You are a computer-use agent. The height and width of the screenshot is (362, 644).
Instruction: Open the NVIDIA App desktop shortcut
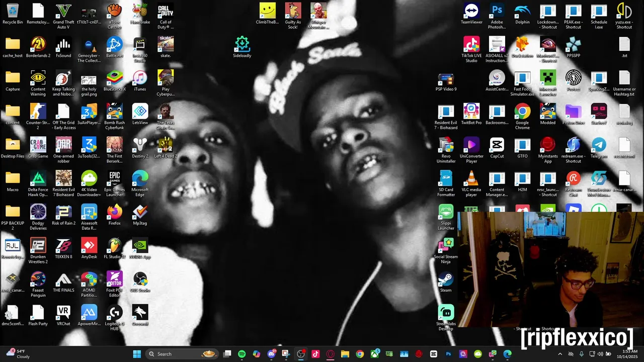(x=140, y=248)
